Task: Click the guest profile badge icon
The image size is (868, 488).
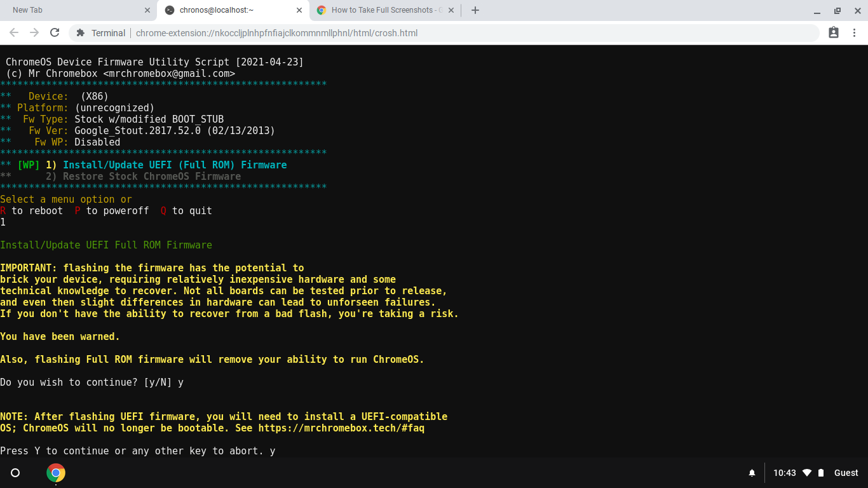Action: (x=833, y=32)
